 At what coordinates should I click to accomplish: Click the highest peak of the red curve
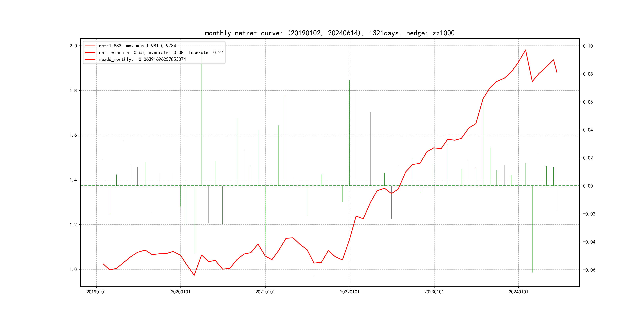tap(526, 50)
